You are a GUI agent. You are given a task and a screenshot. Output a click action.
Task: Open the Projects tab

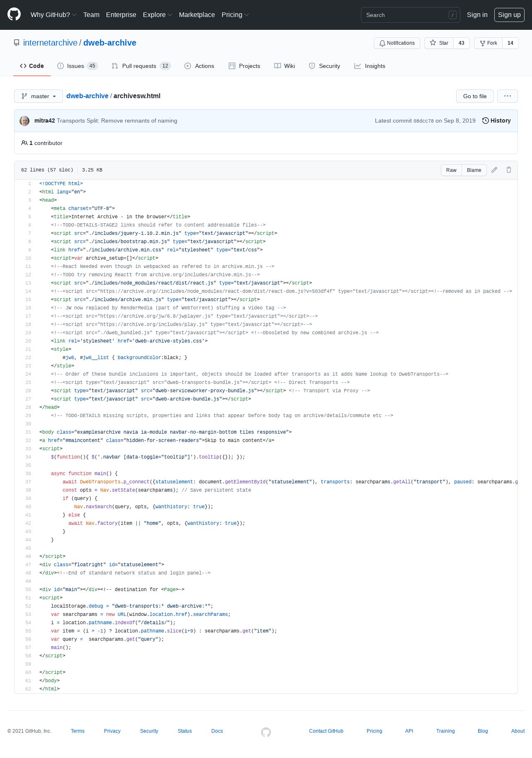[244, 66]
